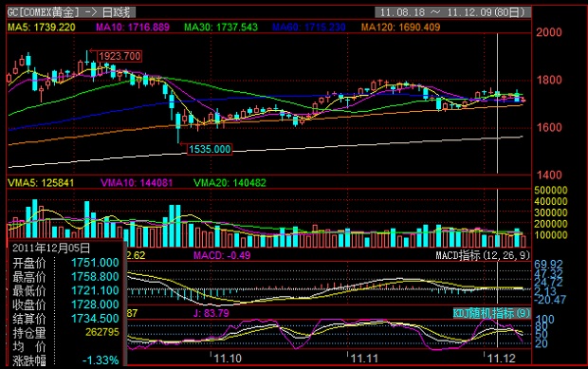Select the MA30 moving average label
The image size is (588, 369).
click(221, 27)
